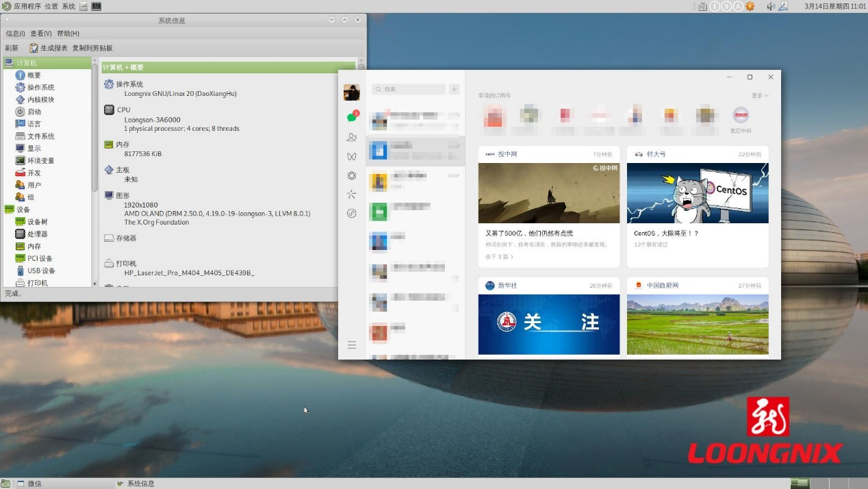Open the CentOS article thumbnail
868x489 pixels.
(698, 193)
